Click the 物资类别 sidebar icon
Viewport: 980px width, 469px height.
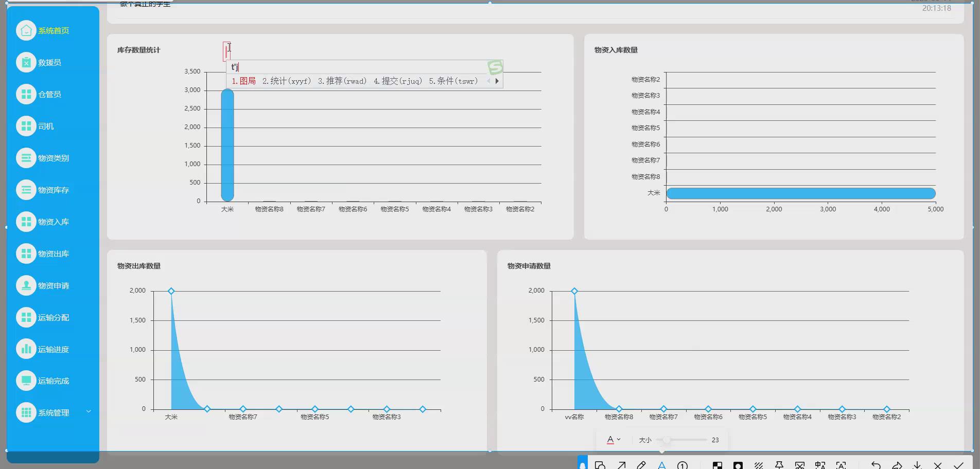point(26,158)
